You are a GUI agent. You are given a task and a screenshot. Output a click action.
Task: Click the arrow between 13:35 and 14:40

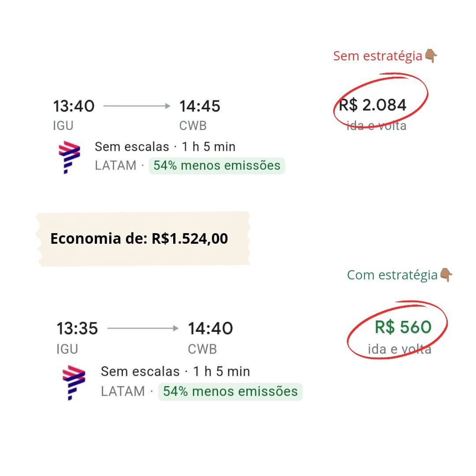[x=143, y=328]
